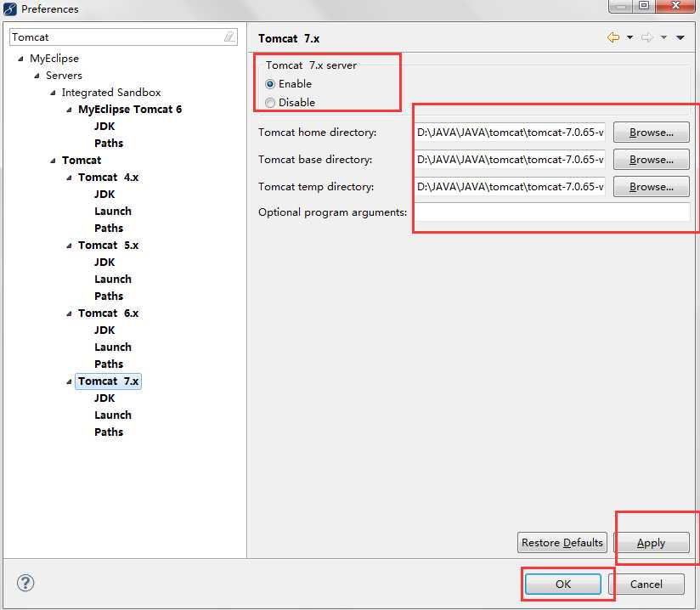This screenshot has width=700, height=610.
Task: Open Paths under Tomcat 4.x
Action: coord(109,229)
